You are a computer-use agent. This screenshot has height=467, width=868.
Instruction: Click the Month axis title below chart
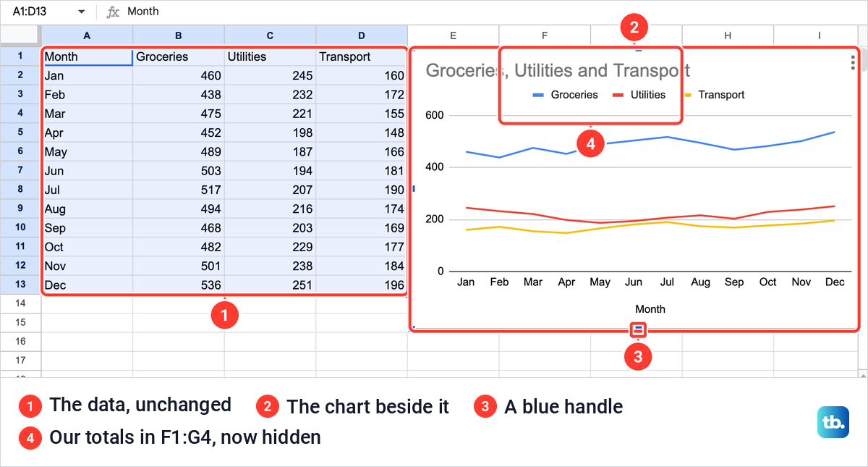point(650,309)
